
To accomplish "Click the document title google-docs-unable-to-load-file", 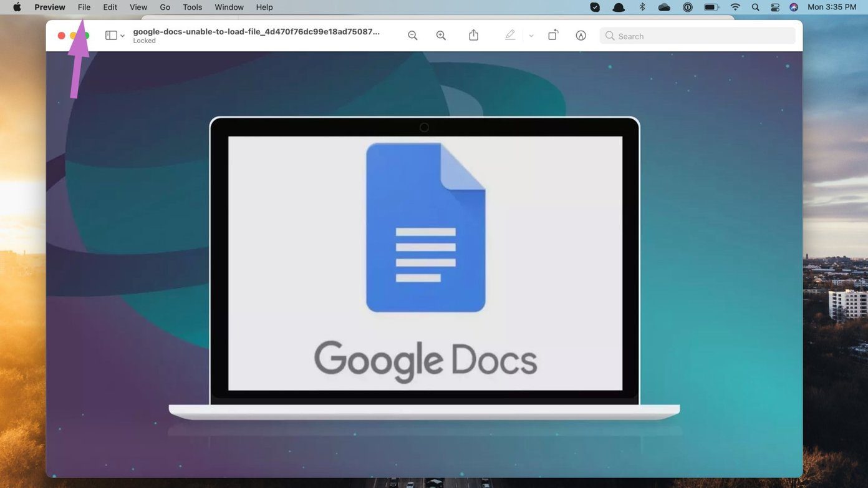I will pyautogui.click(x=256, y=31).
